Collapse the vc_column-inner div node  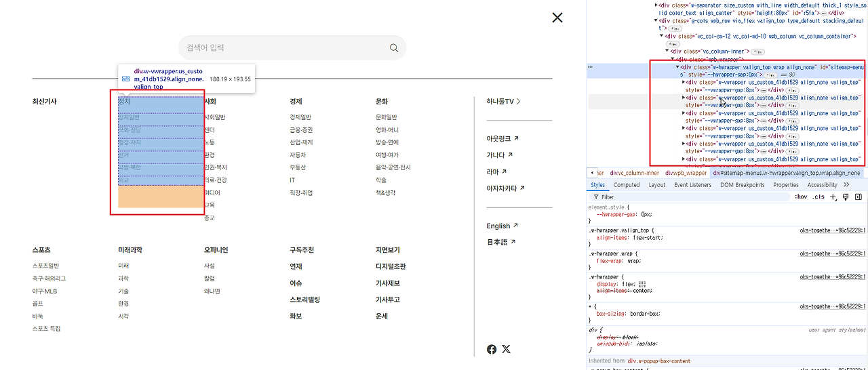pos(667,52)
